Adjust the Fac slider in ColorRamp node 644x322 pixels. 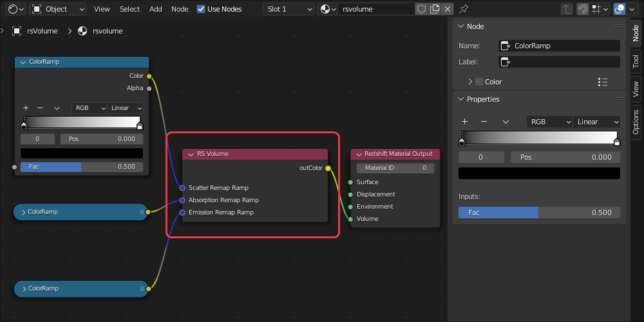pyautogui.click(x=82, y=167)
